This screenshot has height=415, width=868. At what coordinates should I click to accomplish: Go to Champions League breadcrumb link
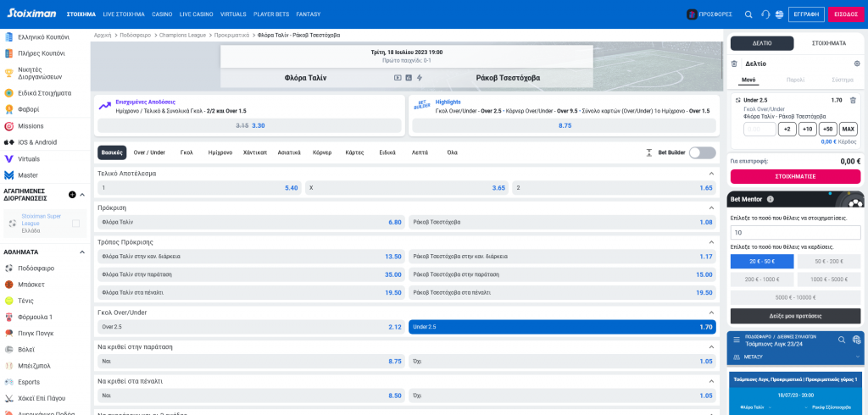point(182,35)
